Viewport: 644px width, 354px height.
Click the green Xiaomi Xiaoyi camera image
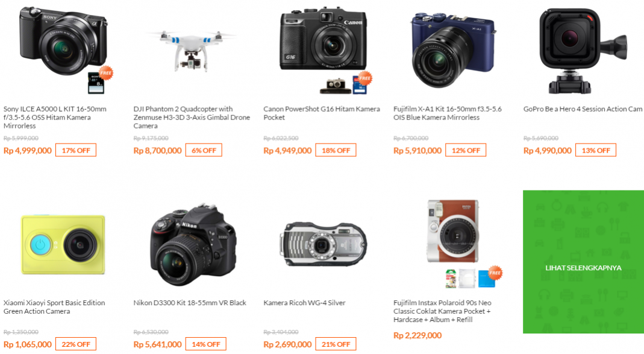click(63, 244)
